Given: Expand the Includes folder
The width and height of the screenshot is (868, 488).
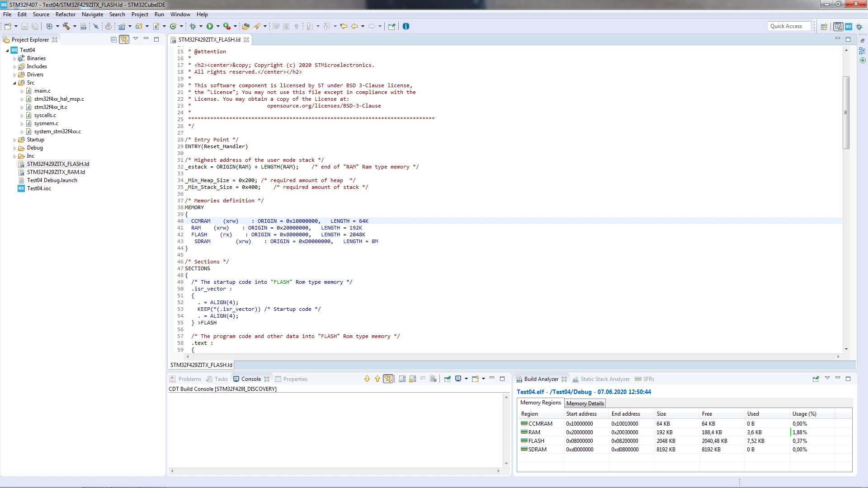Looking at the screenshot, I should pos(14,66).
